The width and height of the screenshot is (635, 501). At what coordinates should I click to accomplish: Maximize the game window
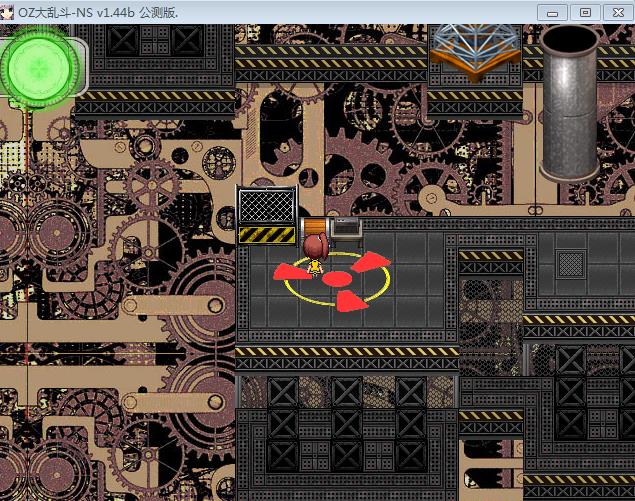click(x=585, y=13)
